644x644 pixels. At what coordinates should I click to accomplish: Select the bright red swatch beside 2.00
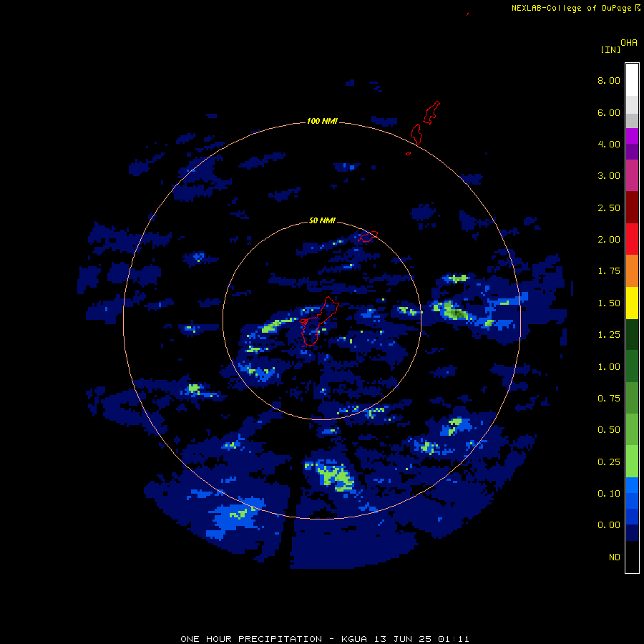coord(632,239)
